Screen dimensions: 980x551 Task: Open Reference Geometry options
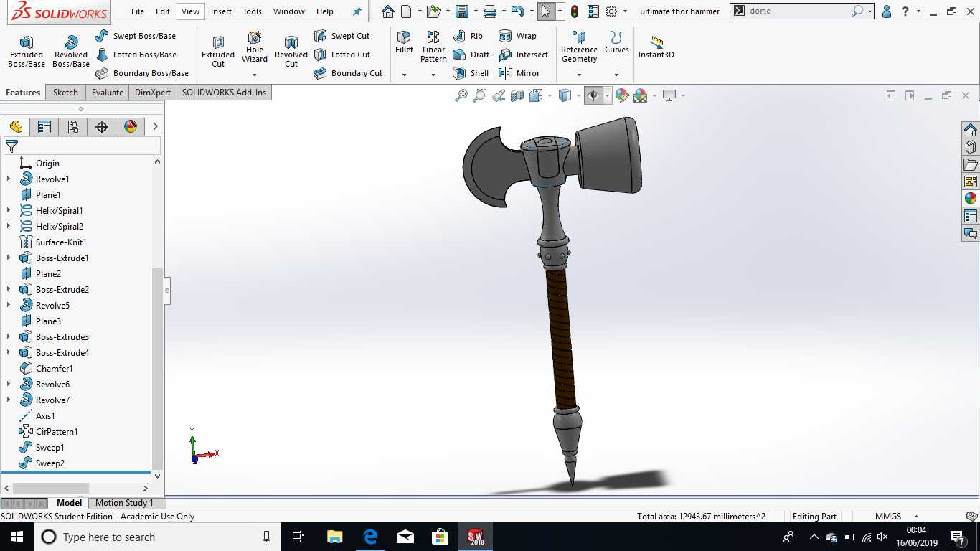579,47
